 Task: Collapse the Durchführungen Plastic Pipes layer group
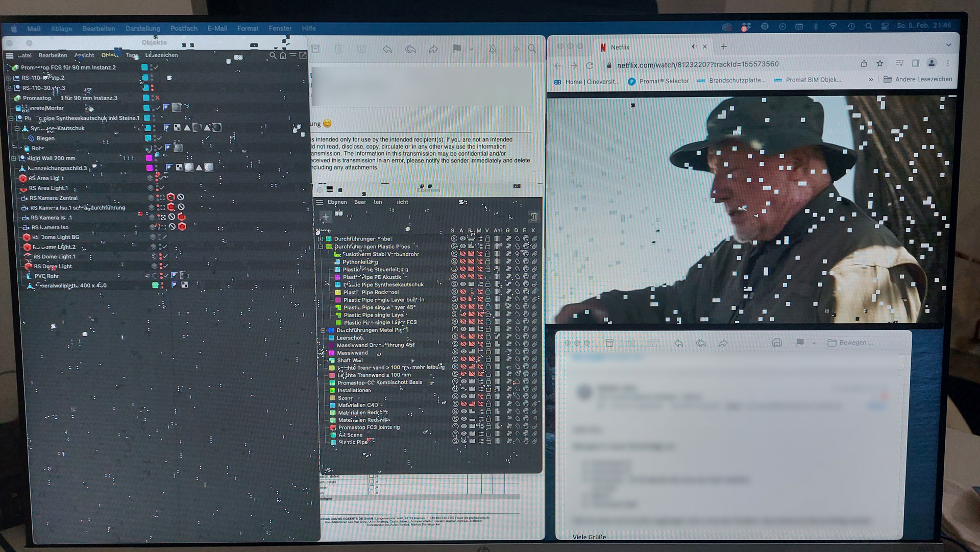(x=321, y=246)
